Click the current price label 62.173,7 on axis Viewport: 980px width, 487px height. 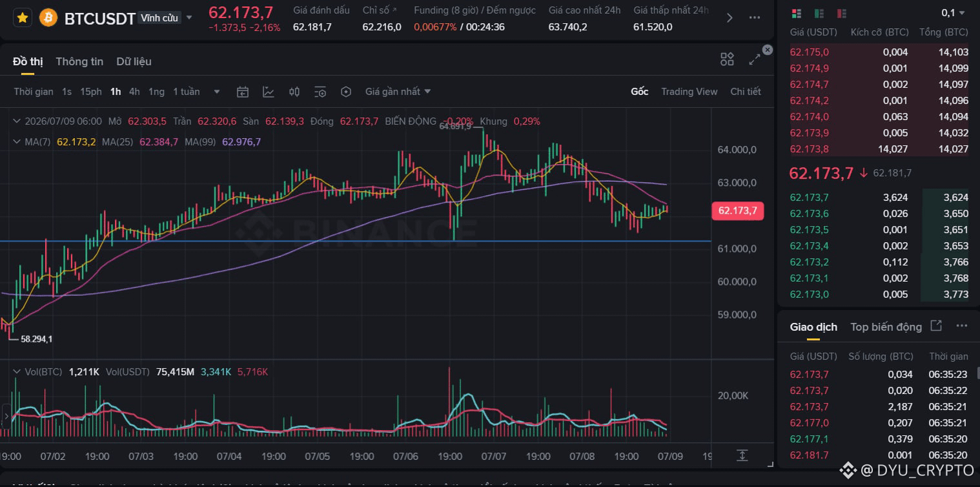pyautogui.click(x=737, y=211)
